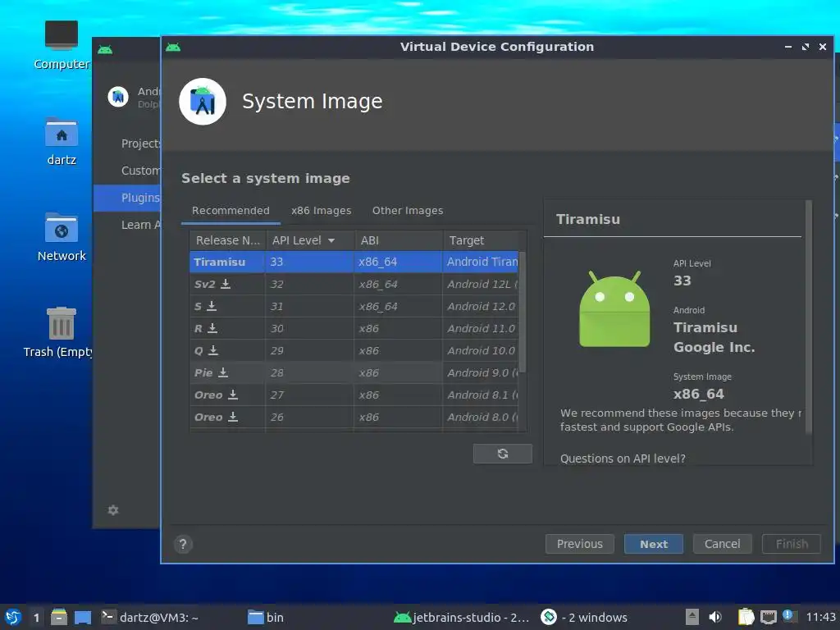
Task: Download the Q API 29 image
Action: pyautogui.click(x=213, y=350)
